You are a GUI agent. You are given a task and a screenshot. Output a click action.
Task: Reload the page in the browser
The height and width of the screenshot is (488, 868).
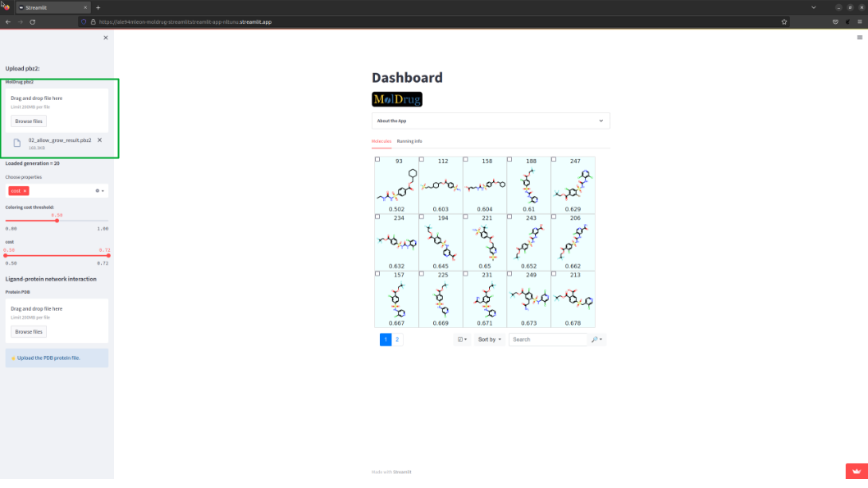pyautogui.click(x=33, y=22)
